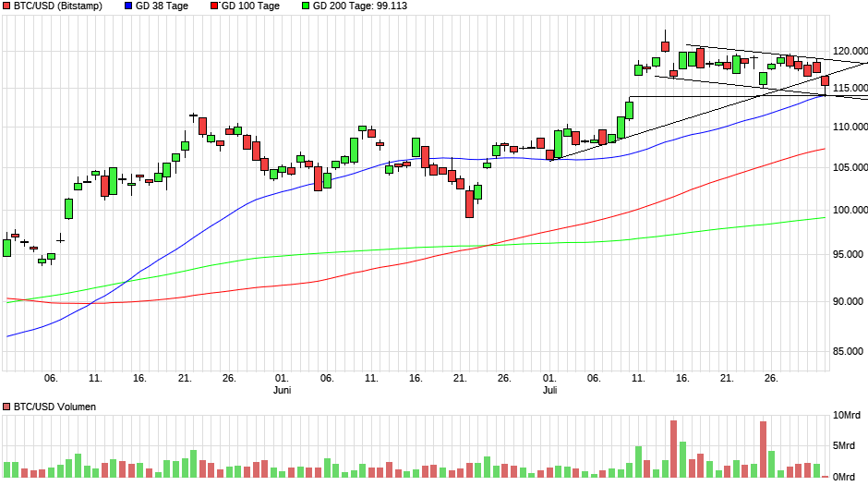Click the 110.000 price axis label
This screenshot has height=486, width=868.
850,127
